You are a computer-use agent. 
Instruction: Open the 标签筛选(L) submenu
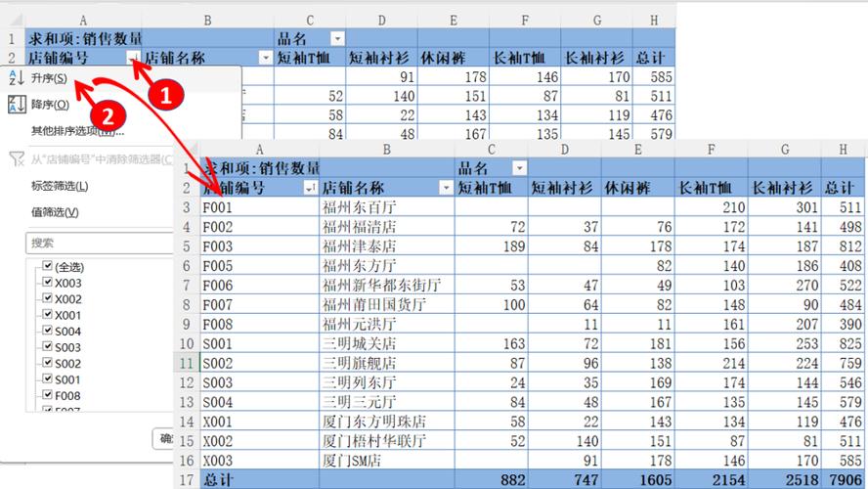pos(60,186)
